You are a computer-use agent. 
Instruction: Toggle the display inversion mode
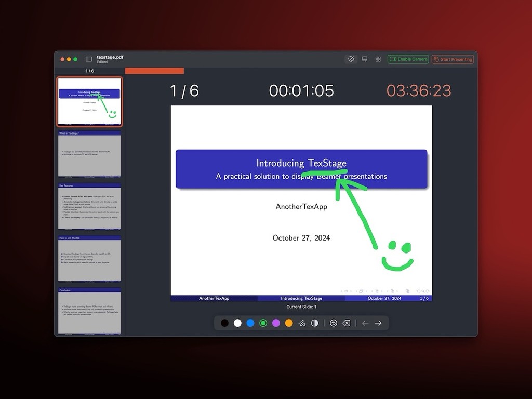[x=315, y=323]
